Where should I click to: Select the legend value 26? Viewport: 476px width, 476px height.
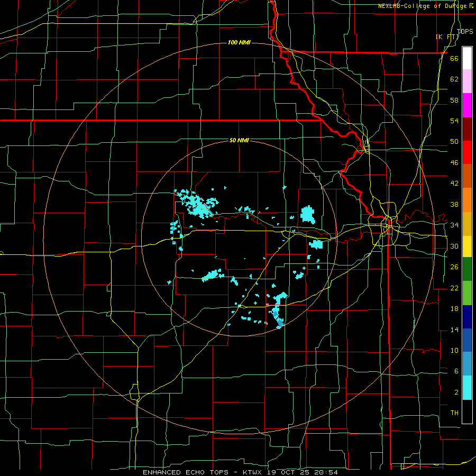click(x=454, y=267)
